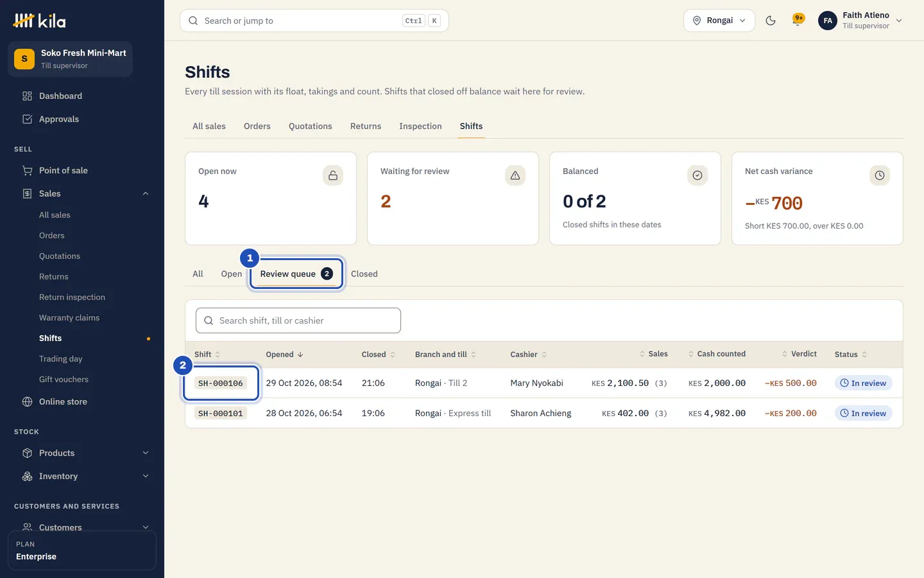924x578 pixels.
Task: Click the Enterprise plan card
Action: 82,550
